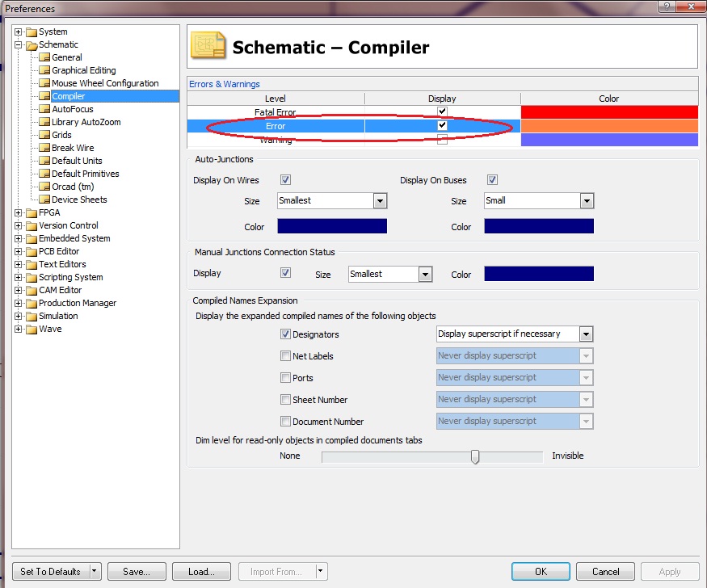Click the Scripting System folder icon
The width and height of the screenshot is (707, 588).
pos(32,278)
